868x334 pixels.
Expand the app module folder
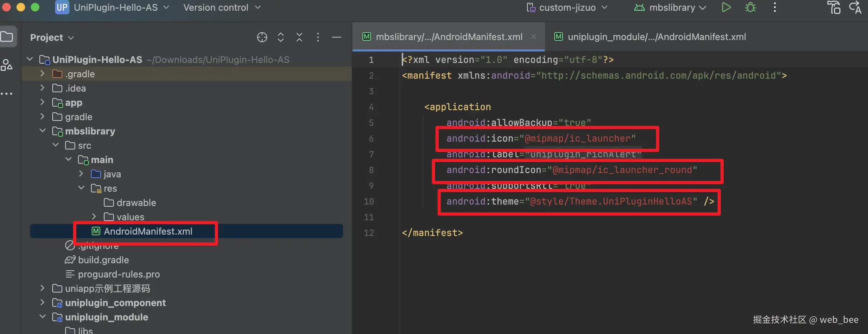(43, 102)
